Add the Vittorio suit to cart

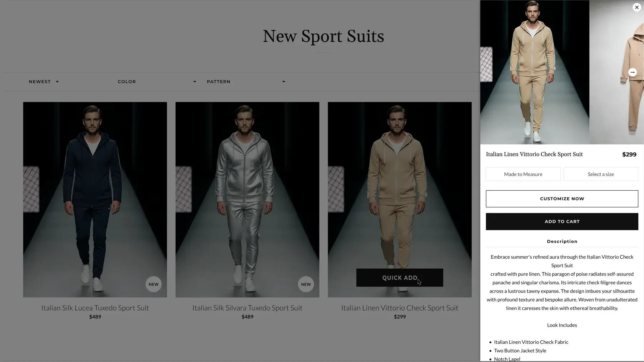(x=562, y=221)
